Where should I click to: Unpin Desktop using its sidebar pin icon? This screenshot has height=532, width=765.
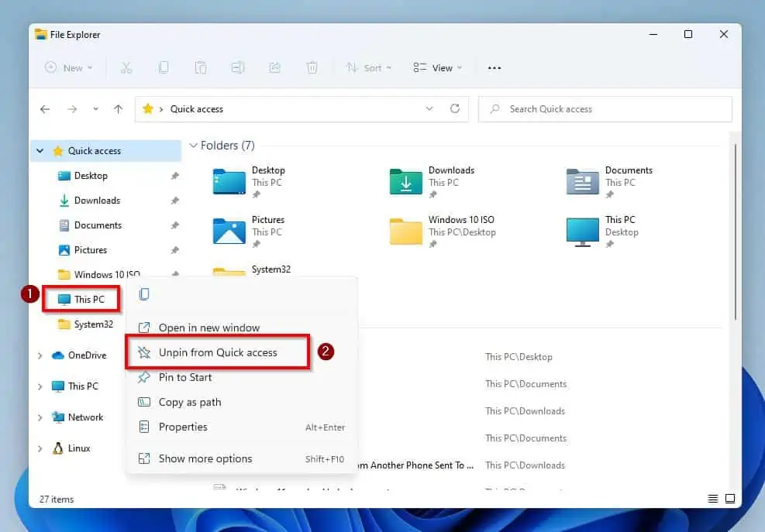pos(174,176)
